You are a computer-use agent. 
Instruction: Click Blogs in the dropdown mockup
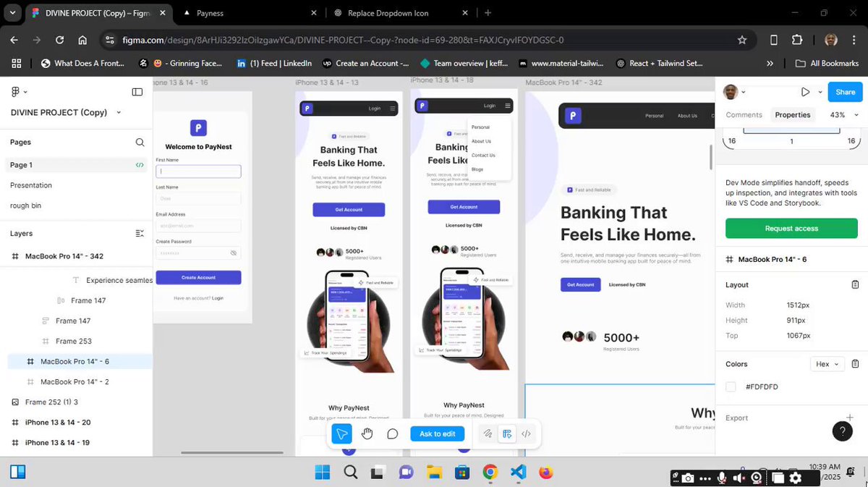tap(477, 169)
